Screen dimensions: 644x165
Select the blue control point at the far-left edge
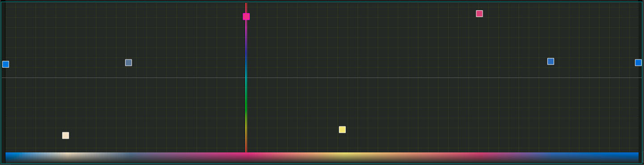5,64
